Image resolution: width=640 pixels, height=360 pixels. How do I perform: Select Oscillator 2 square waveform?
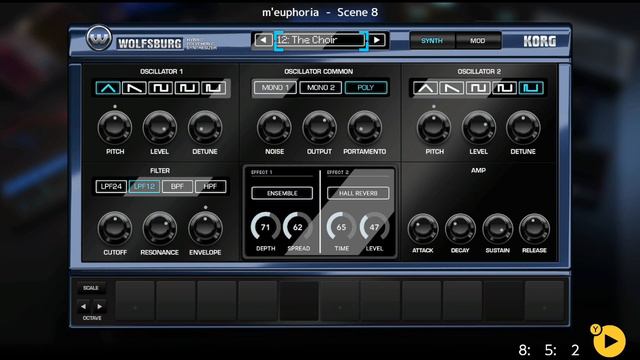(478, 88)
